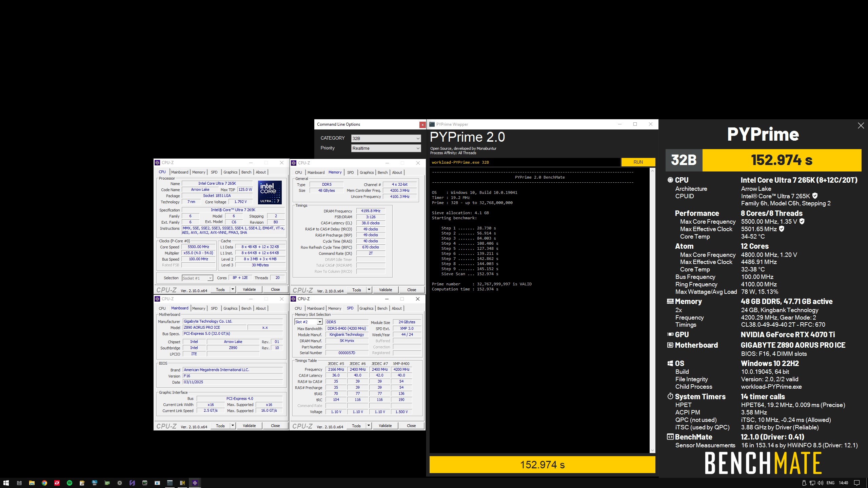Select the Memory tab in the SPD window
This screenshot has height=488, width=868.
coord(335,308)
